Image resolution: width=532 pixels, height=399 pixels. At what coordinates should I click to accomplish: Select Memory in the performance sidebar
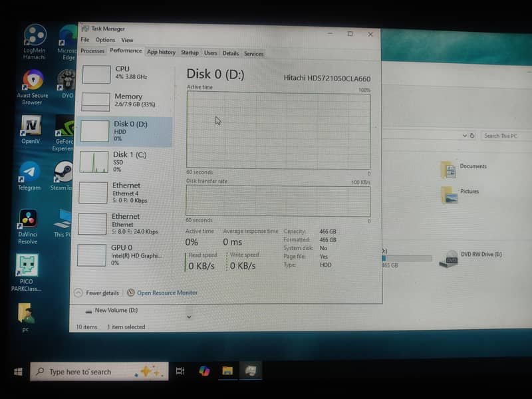(126, 101)
